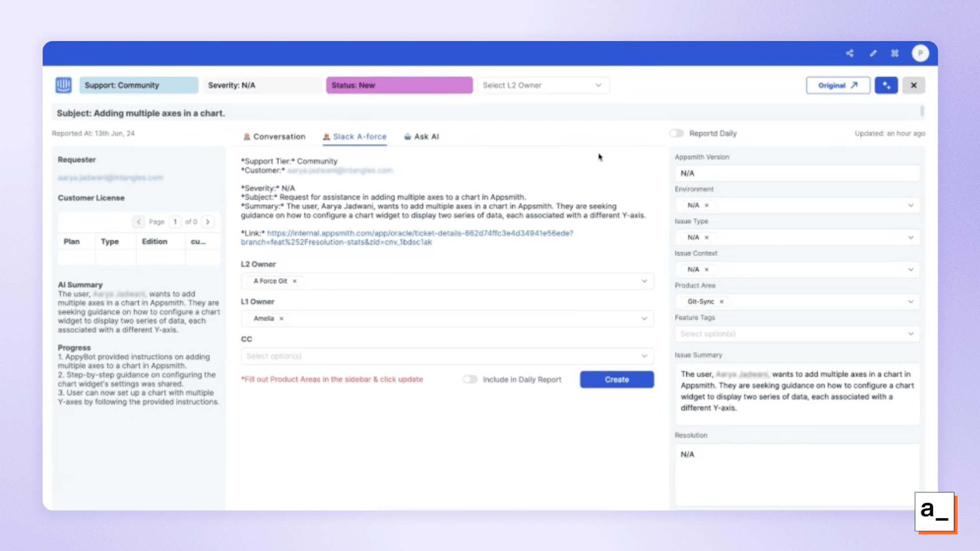The height and width of the screenshot is (551, 980).
Task: Switch to the Conversation tab
Action: coord(274,137)
